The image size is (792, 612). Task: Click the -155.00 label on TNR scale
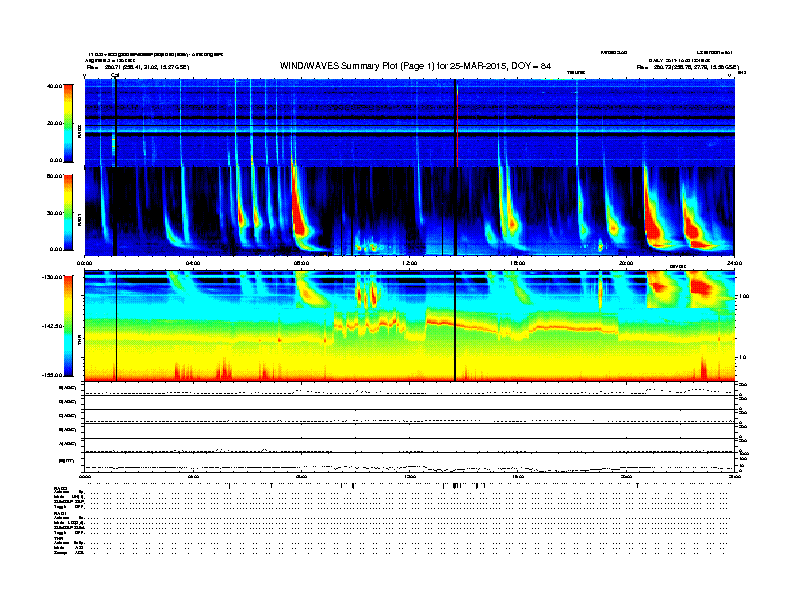53,375
